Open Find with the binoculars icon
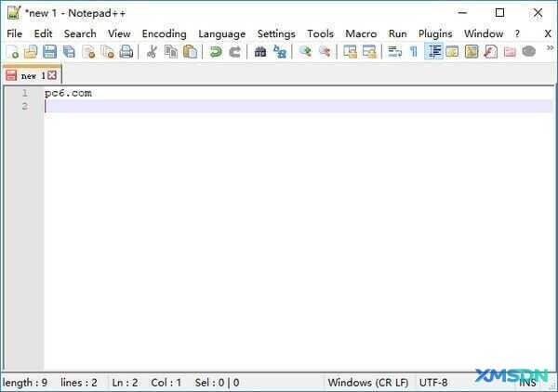The height and width of the screenshot is (392, 558). click(260, 52)
